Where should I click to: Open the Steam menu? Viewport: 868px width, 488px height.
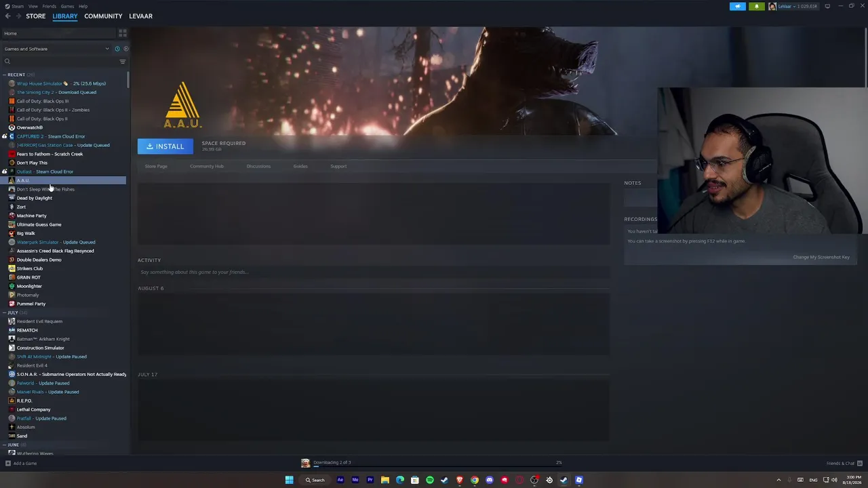point(18,6)
